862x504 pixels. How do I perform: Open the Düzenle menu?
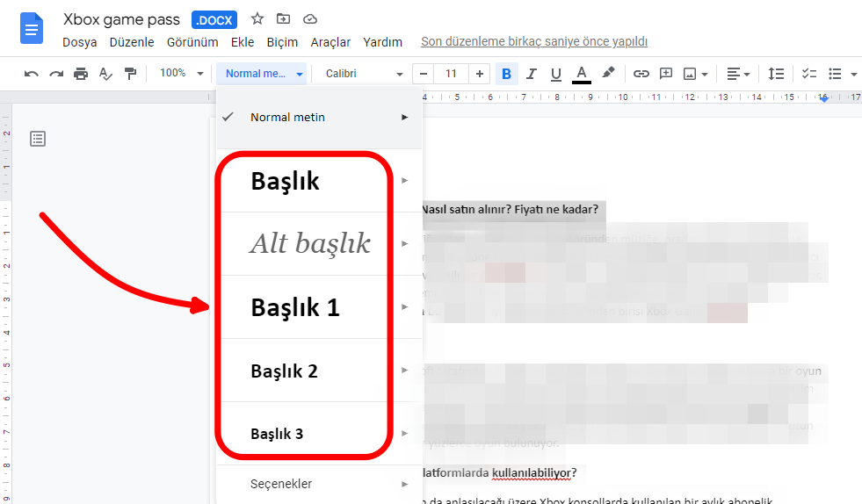click(x=132, y=42)
